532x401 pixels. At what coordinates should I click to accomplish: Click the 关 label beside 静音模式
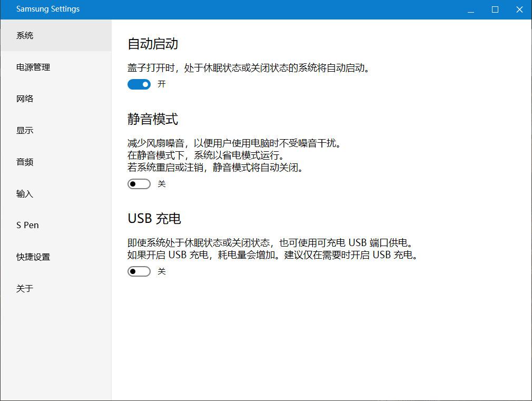click(x=161, y=183)
